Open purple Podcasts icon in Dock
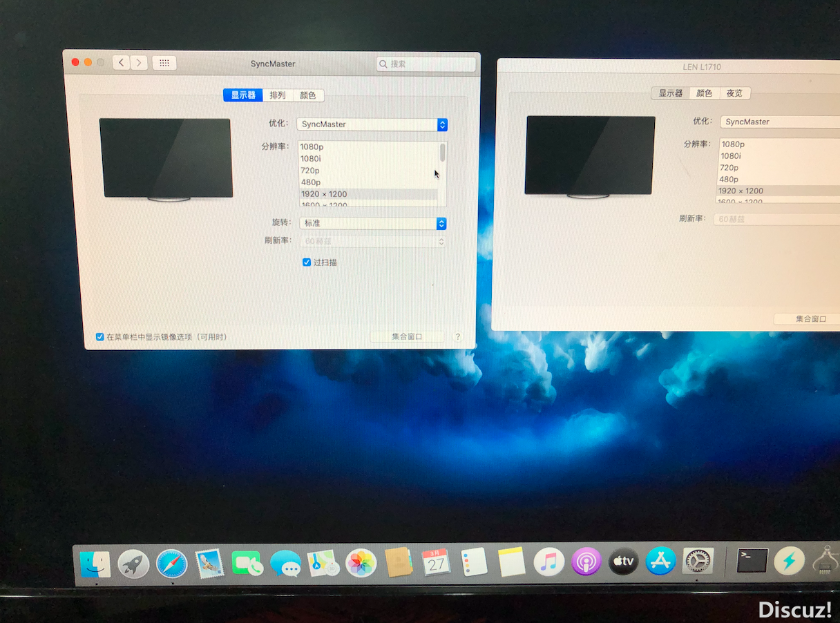 click(586, 562)
